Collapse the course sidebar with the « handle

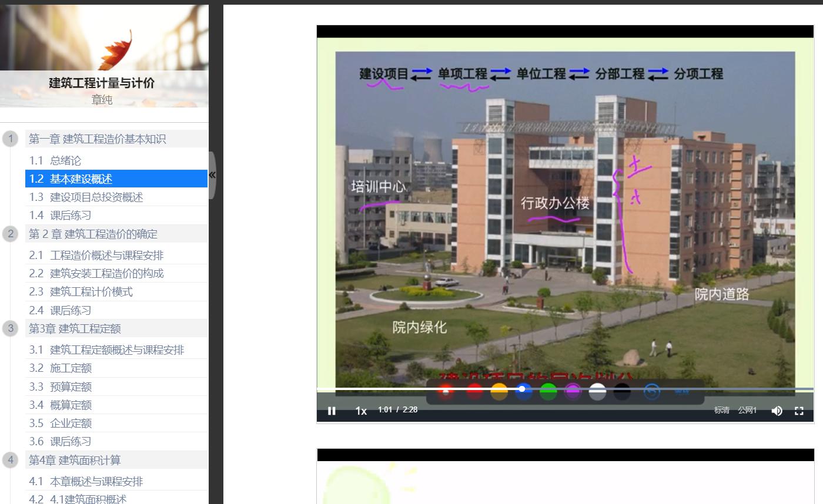(212, 174)
